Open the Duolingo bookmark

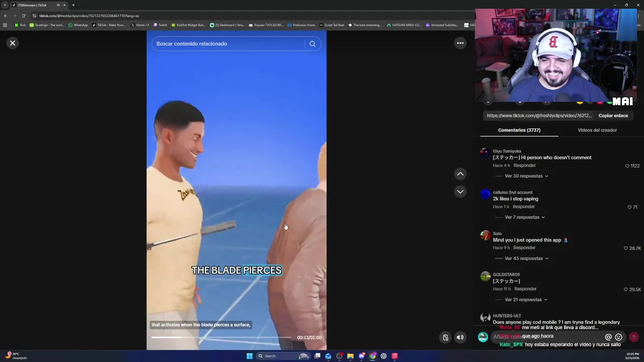point(47,25)
